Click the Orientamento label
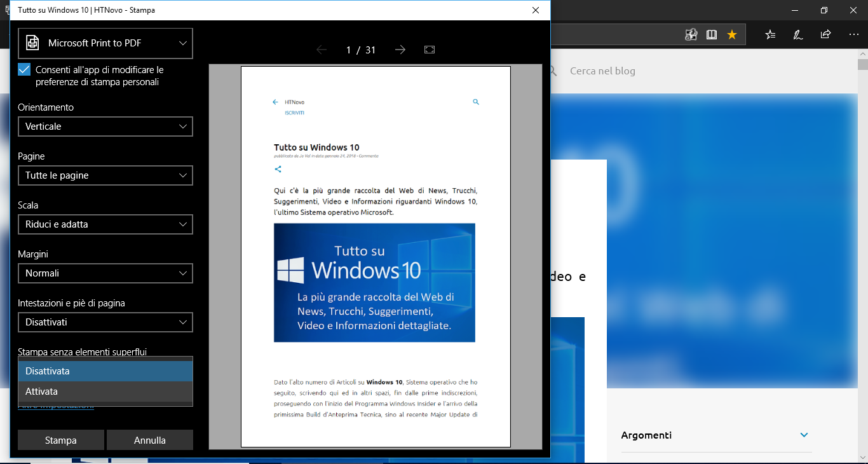This screenshot has height=464, width=868. 46,107
